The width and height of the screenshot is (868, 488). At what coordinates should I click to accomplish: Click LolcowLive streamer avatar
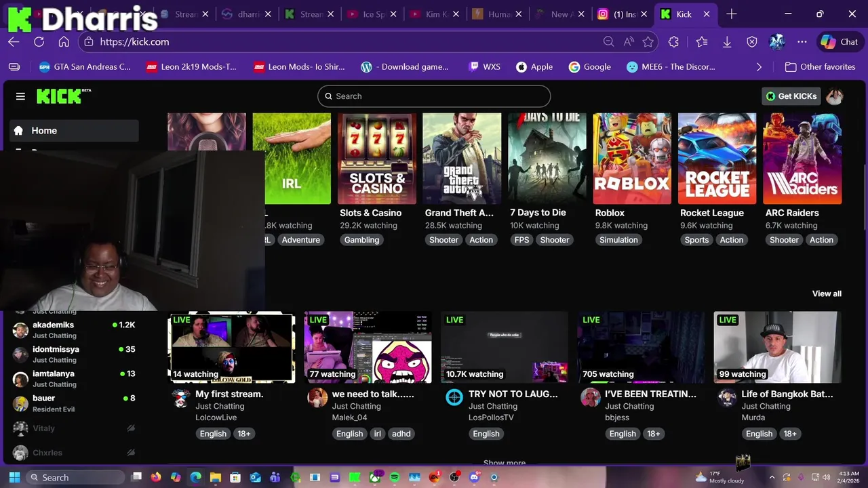(x=180, y=398)
